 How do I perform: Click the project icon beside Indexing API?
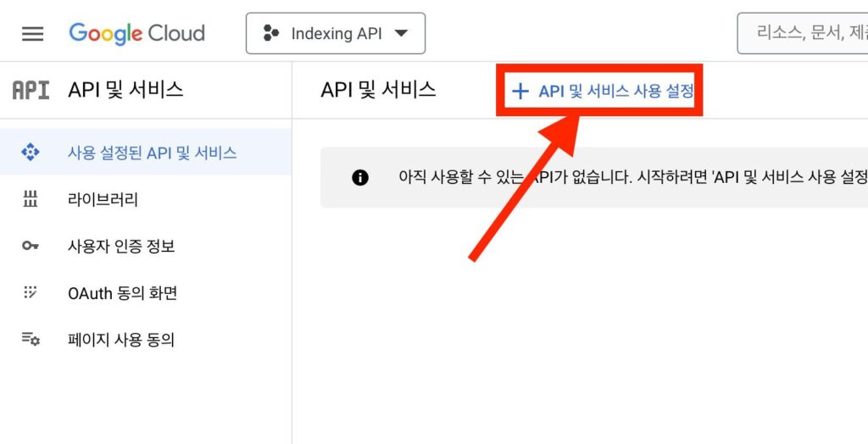(x=271, y=34)
